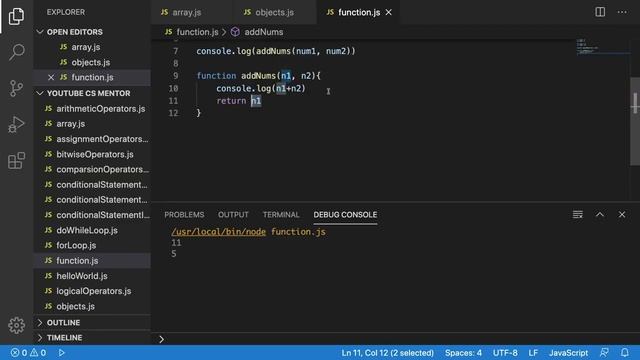The image size is (640, 360).
Task: Start debugging from status bar play icon
Action: click(61, 353)
